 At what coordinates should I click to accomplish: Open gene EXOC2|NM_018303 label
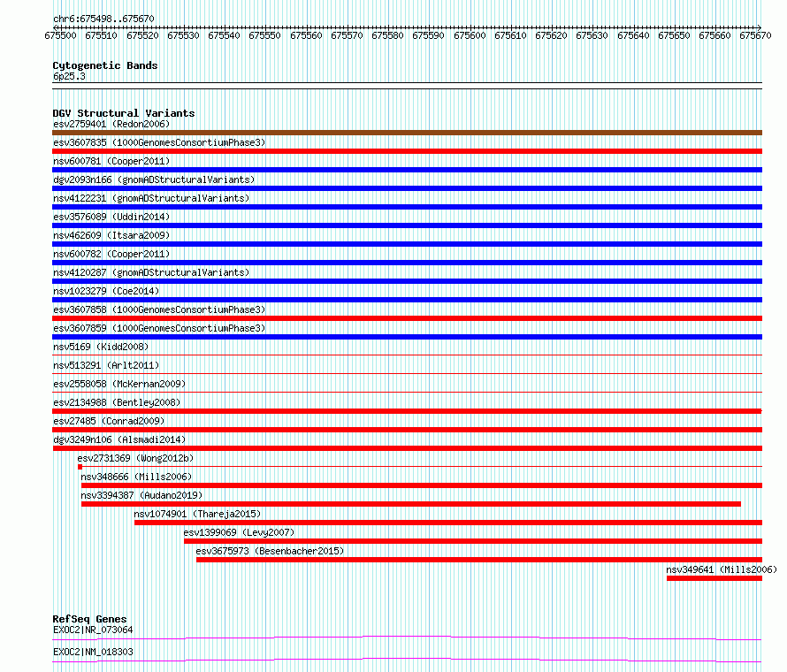93,652
